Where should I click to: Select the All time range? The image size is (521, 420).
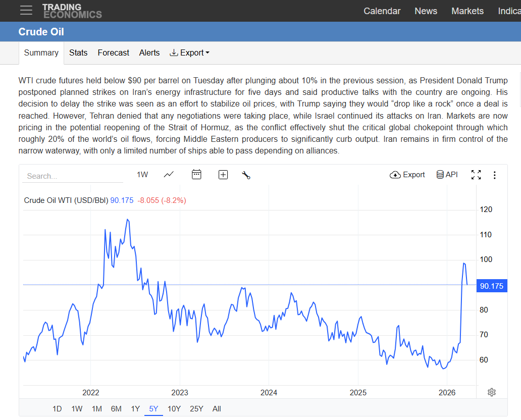(217, 409)
